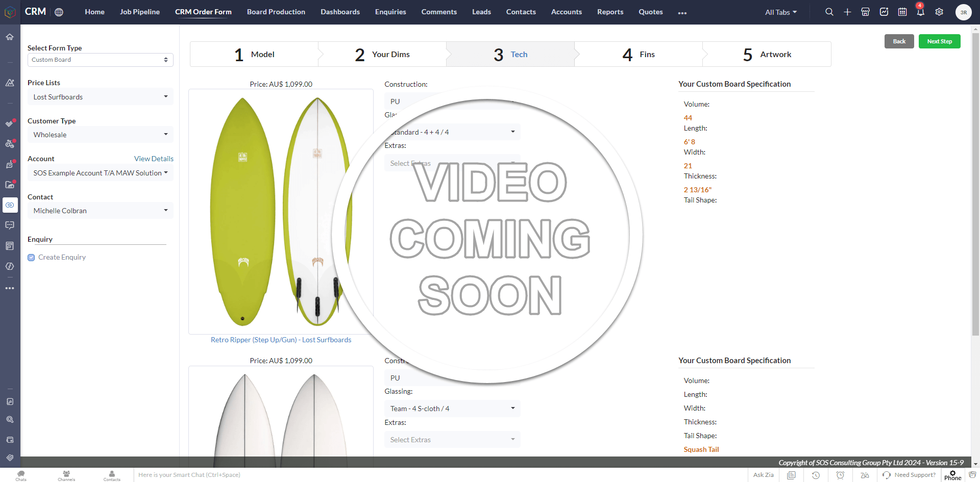Screen dimensions: 980x482
Task: Click the bottom-right message stack icon
Action: pyautogui.click(x=972, y=475)
